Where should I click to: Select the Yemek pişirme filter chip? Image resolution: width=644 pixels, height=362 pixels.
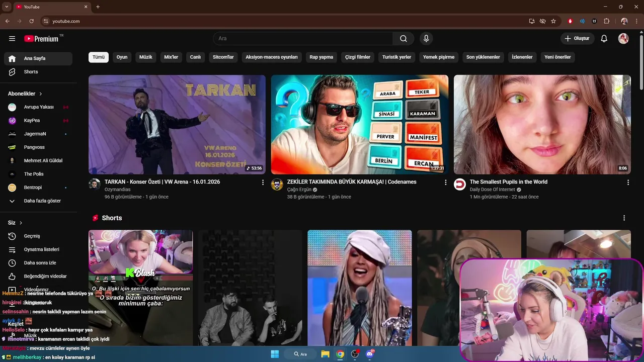[x=439, y=57]
